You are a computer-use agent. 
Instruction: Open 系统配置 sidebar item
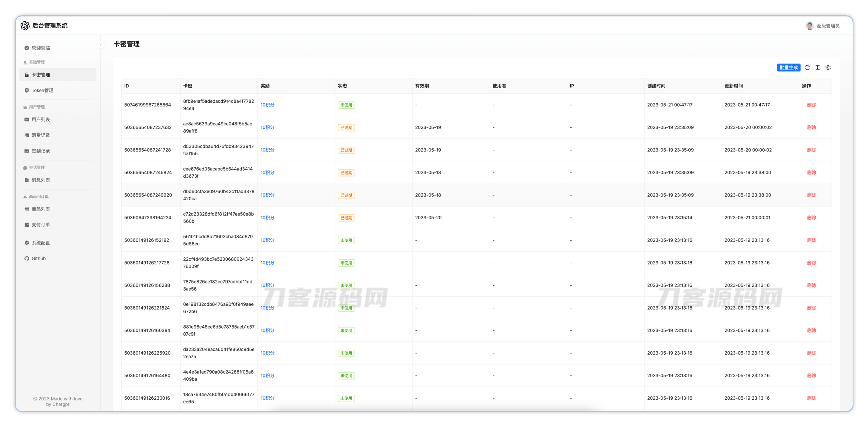(40, 243)
